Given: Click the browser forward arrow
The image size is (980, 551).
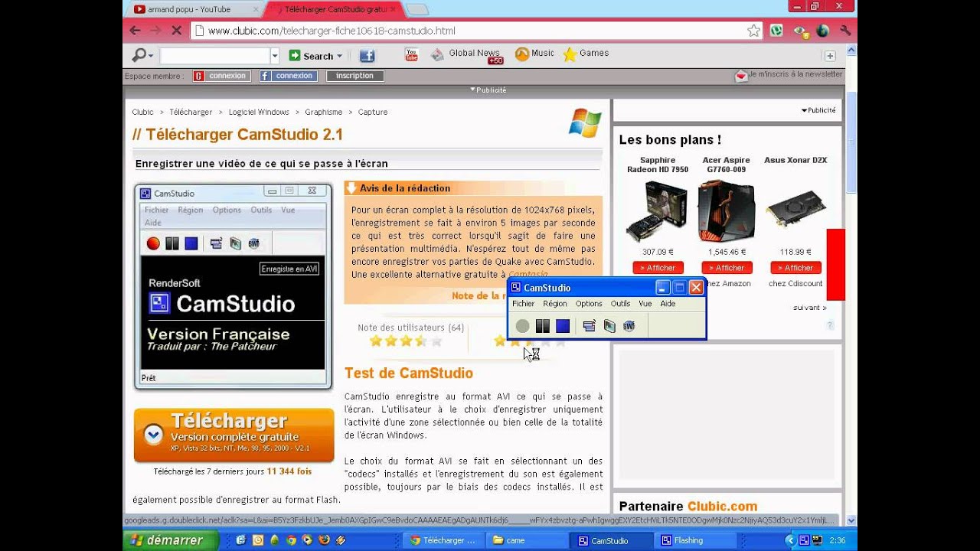Looking at the screenshot, I should coord(155,31).
